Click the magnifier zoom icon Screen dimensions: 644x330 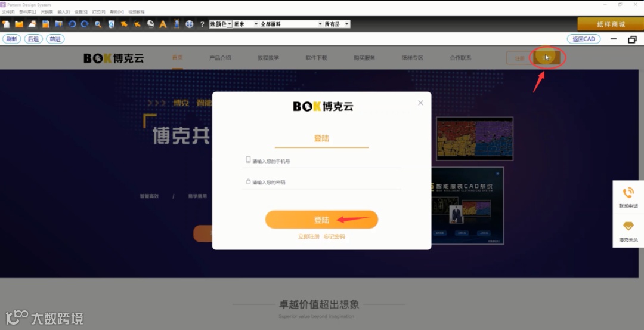98,24
